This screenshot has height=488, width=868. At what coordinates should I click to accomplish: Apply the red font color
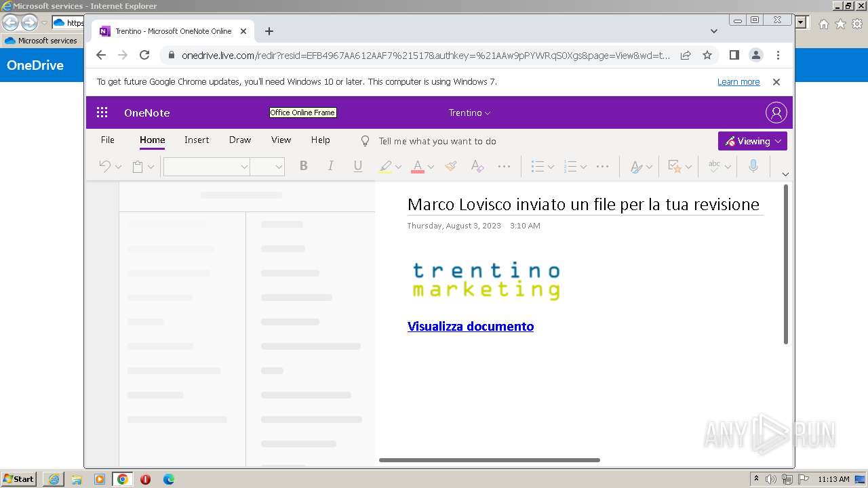click(418, 166)
